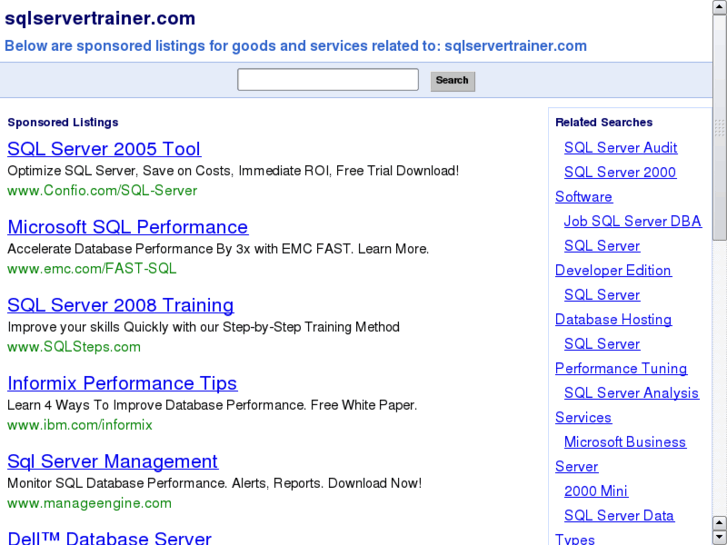The image size is (727, 545).
Task: Open the SQL Server 2005 Tool link
Action: (104, 149)
